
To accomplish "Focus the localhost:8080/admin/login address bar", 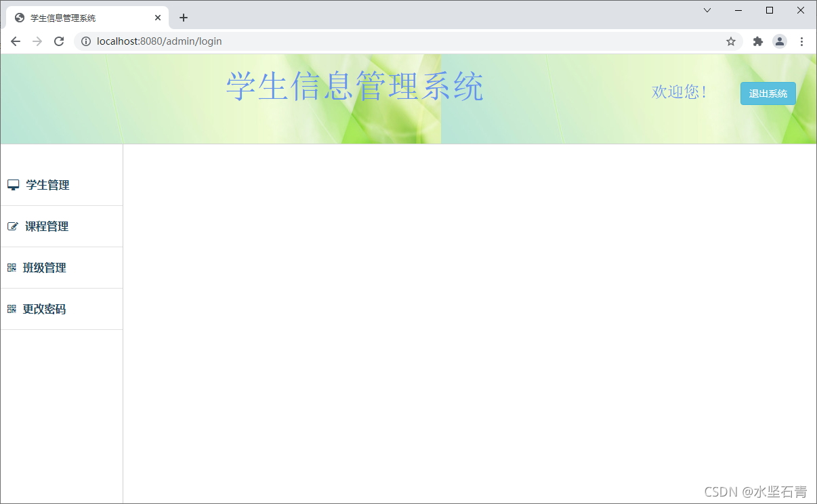I will pos(408,41).
